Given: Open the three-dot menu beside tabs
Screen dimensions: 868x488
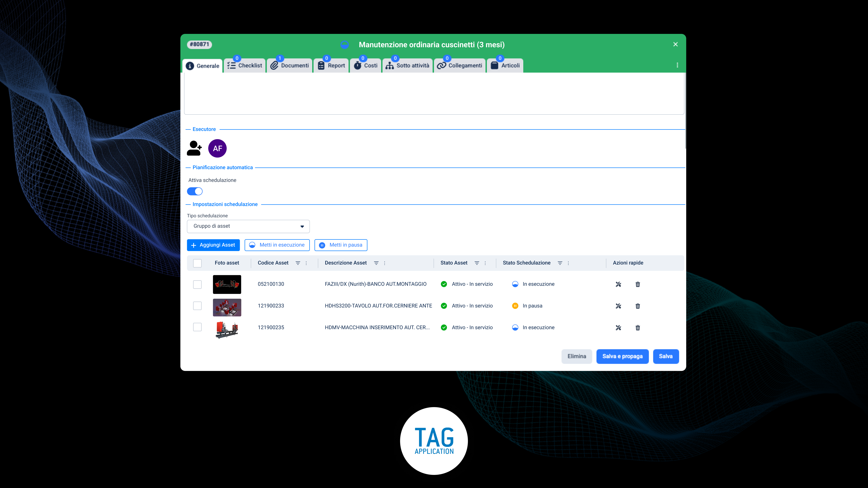Looking at the screenshot, I should click(x=677, y=65).
